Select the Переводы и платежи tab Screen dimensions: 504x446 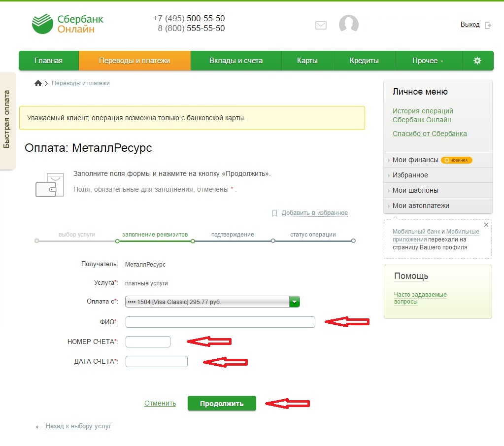134,61
